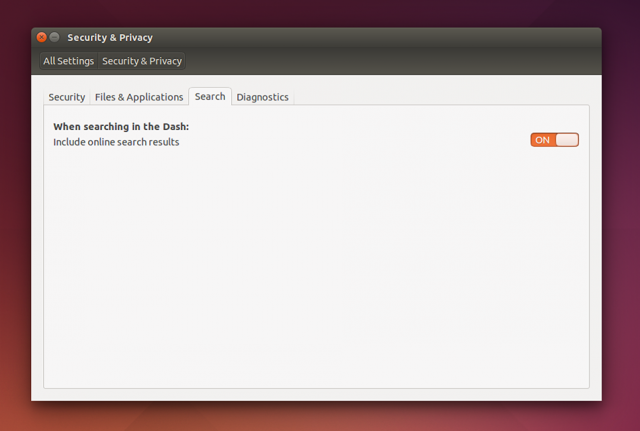Open the Security tab
The width and height of the screenshot is (640, 431).
[x=67, y=97]
